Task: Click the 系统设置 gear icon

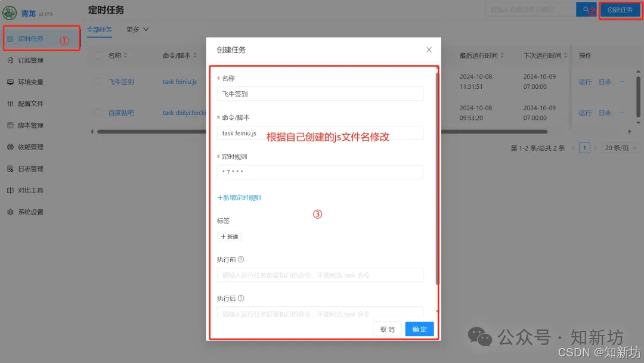Action: (x=10, y=212)
